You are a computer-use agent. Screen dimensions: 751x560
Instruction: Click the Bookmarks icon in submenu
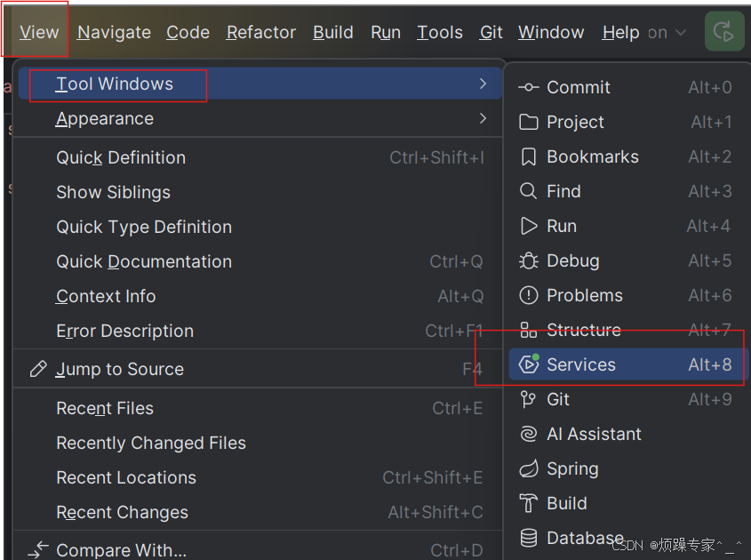528,156
